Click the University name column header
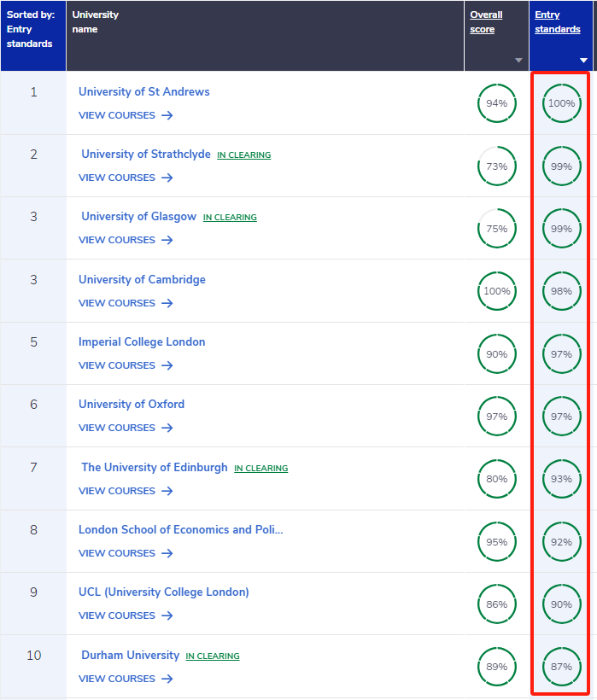The width and height of the screenshot is (597, 700). click(x=266, y=36)
